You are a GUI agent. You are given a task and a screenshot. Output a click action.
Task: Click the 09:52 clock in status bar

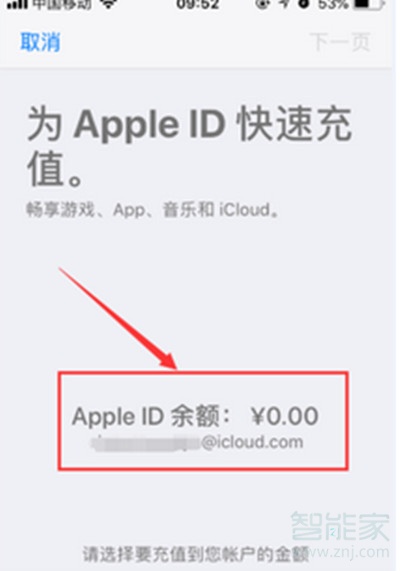click(x=198, y=4)
